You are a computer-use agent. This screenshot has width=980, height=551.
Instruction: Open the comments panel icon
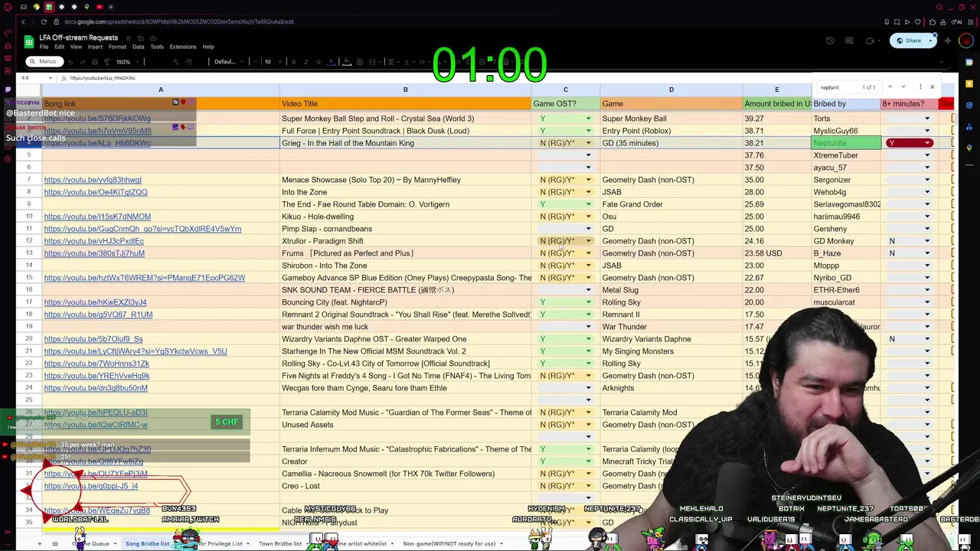tap(849, 41)
